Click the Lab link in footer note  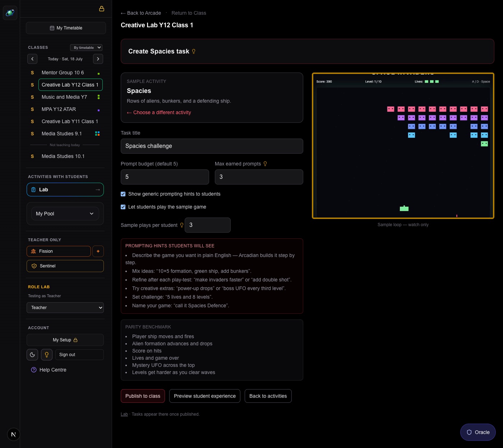pyautogui.click(x=124, y=414)
